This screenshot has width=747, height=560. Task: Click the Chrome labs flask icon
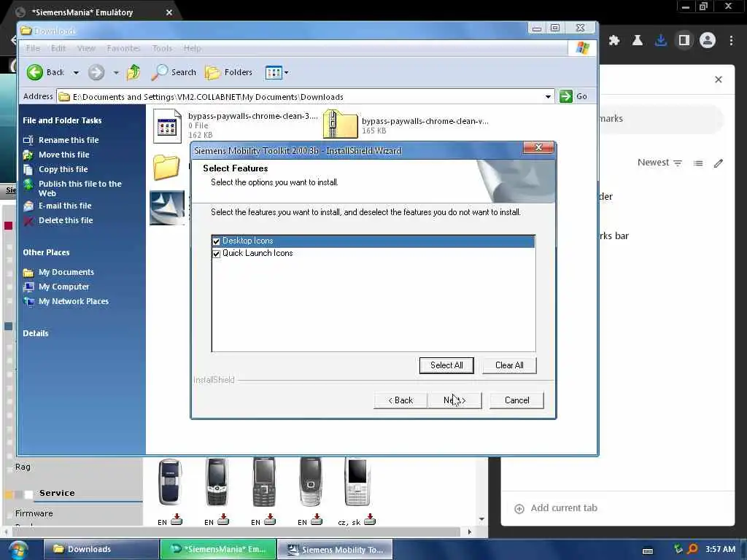638,41
